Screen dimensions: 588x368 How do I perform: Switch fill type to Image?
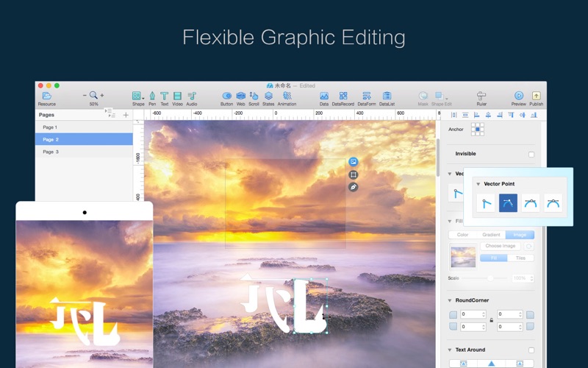pyautogui.click(x=520, y=235)
